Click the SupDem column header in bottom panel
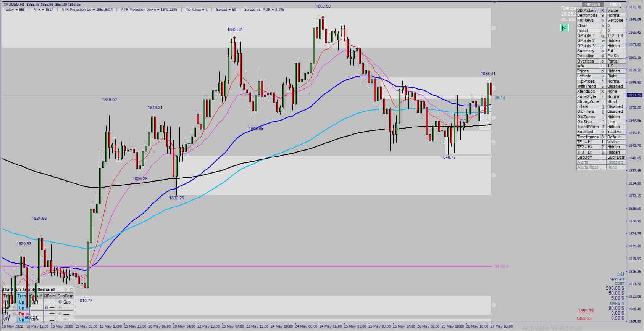 point(65,296)
